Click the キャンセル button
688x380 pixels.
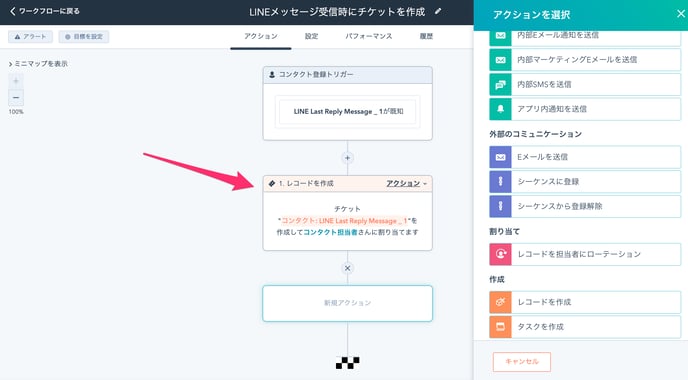coord(522,362)
